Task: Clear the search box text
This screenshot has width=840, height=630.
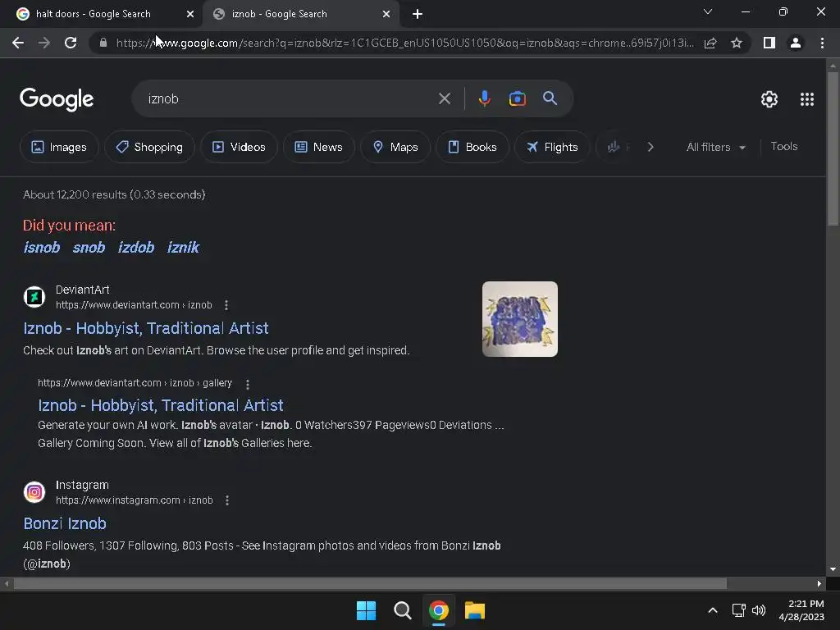Action: click(444, 98)
